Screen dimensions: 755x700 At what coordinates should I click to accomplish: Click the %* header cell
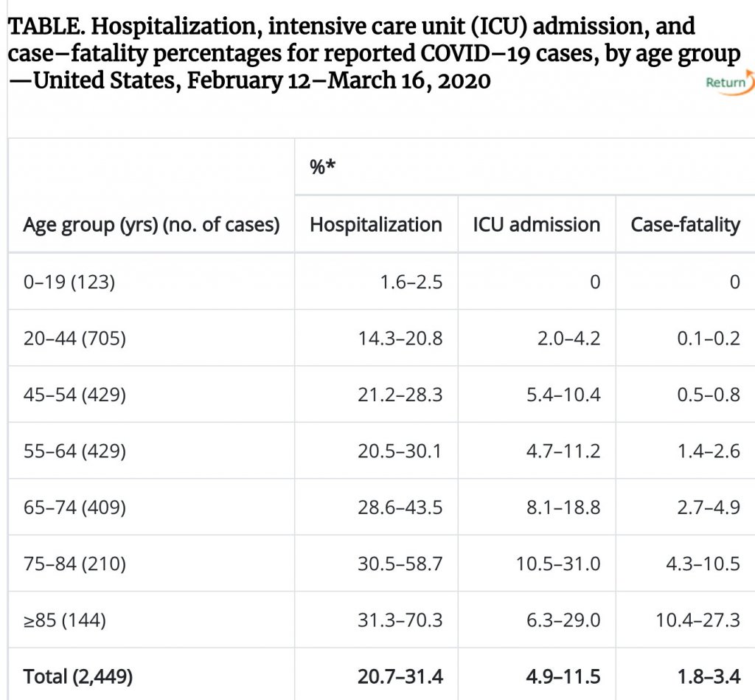pos(323,167)
